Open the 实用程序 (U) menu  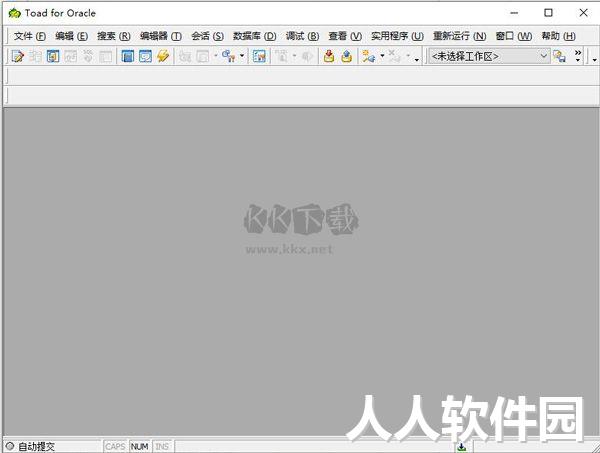pyautogui.click(x=397, y=36)
